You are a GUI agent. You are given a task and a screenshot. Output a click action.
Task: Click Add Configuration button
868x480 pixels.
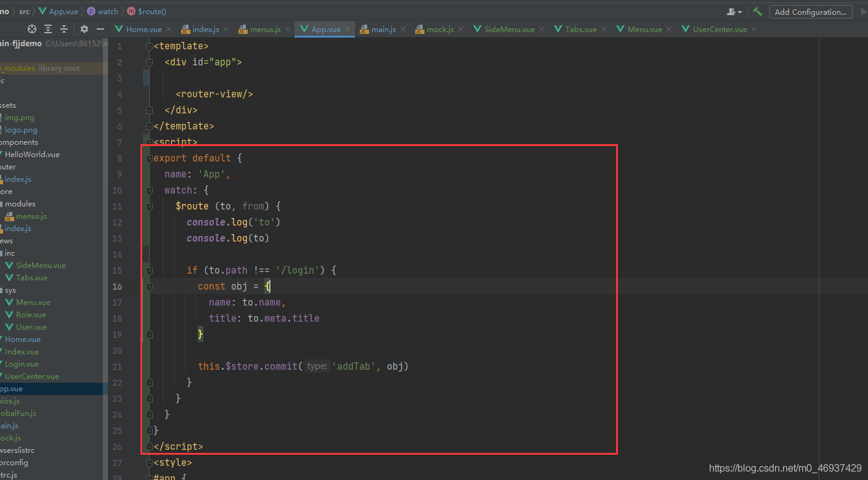coord(810,12)
